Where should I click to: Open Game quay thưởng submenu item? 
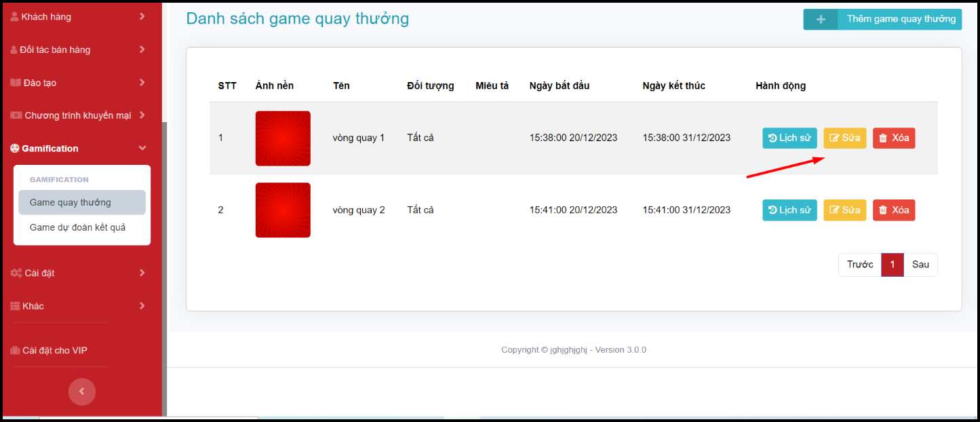71,202
